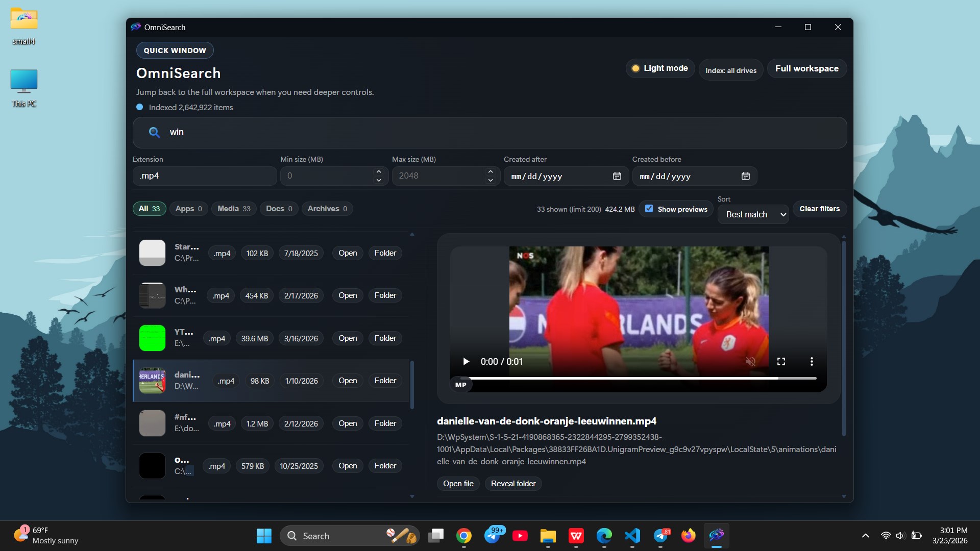Click the Extension input field
The width and height of the screenshot is (980, 551).
[x=204, y=176]
